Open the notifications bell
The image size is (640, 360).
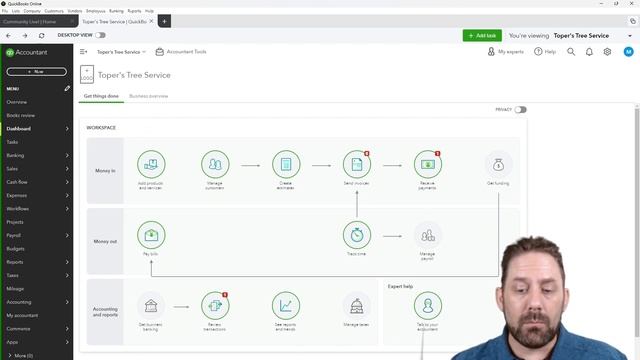point(589,52)
